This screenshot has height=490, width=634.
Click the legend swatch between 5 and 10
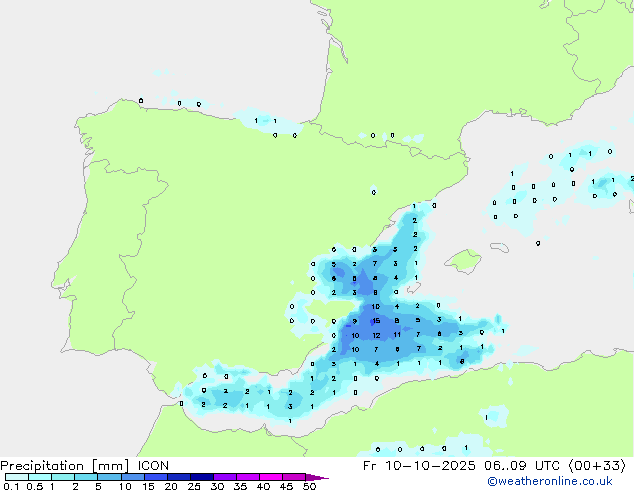click(x=109, y=477)
